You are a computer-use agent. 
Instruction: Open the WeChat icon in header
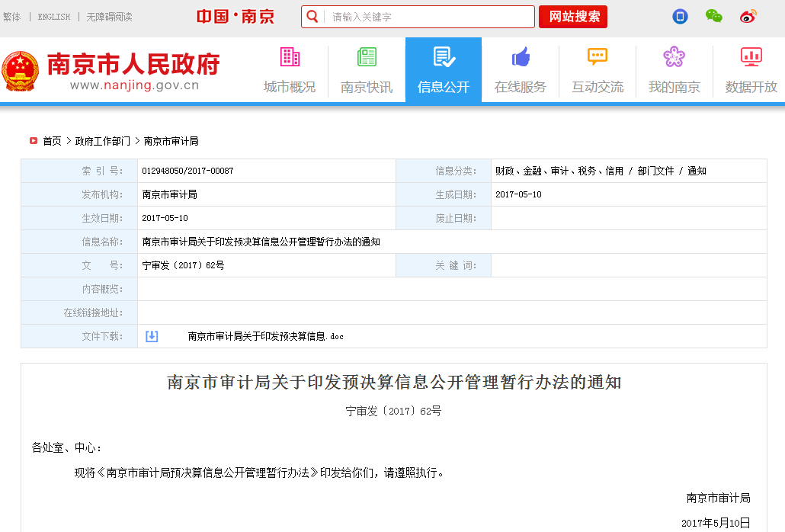pyautogui.click(x=713, y=17)
